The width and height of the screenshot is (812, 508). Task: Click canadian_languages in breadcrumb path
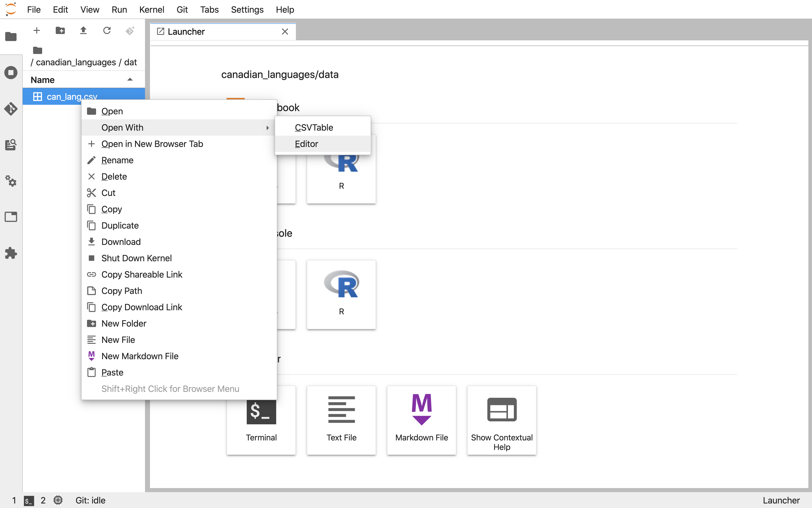(x=76, y=63)
